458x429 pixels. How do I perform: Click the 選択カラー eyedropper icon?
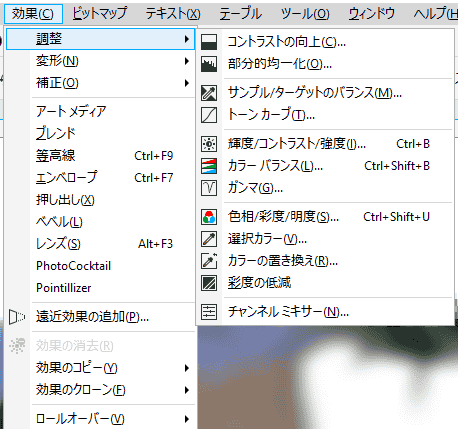click(x=209, y=239)
